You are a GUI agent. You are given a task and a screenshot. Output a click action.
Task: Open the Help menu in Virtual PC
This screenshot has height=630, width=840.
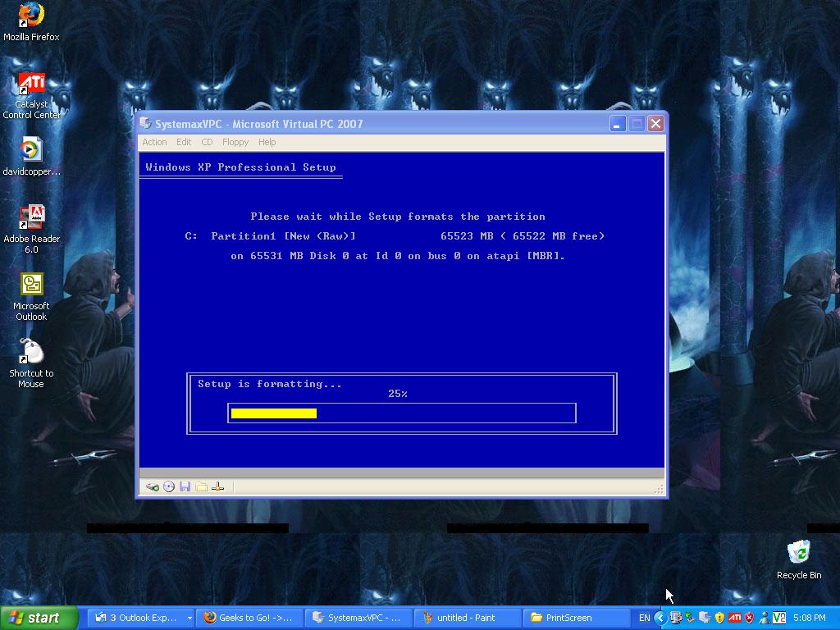tap(267, 142)
